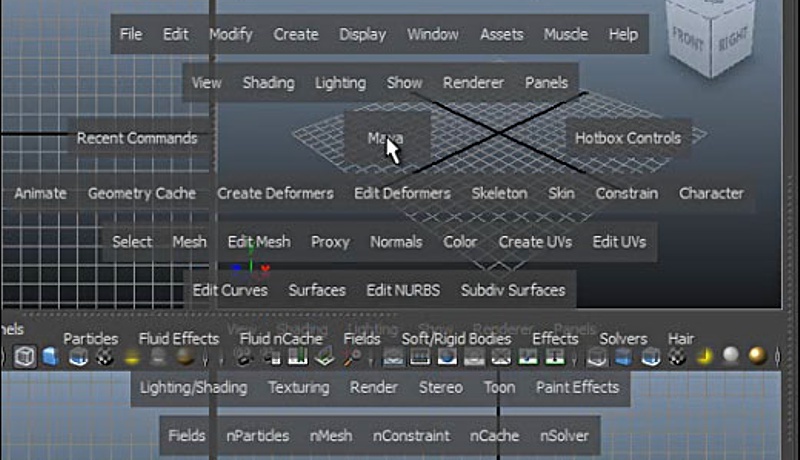Open the Lighting menu in the hotbox
Screen dimensions: 800x460
tap(340, 83)
